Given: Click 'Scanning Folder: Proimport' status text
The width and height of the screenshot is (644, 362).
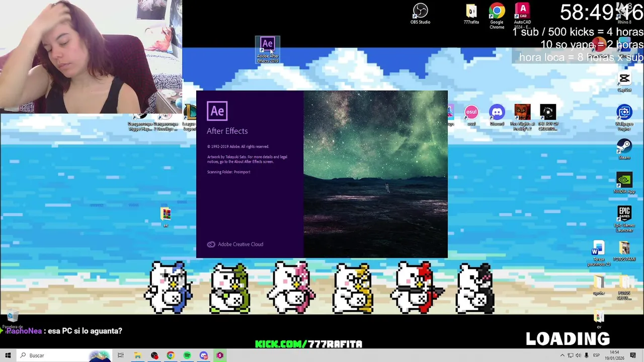Looking at the screenshot, I should (x=228, y=172).
